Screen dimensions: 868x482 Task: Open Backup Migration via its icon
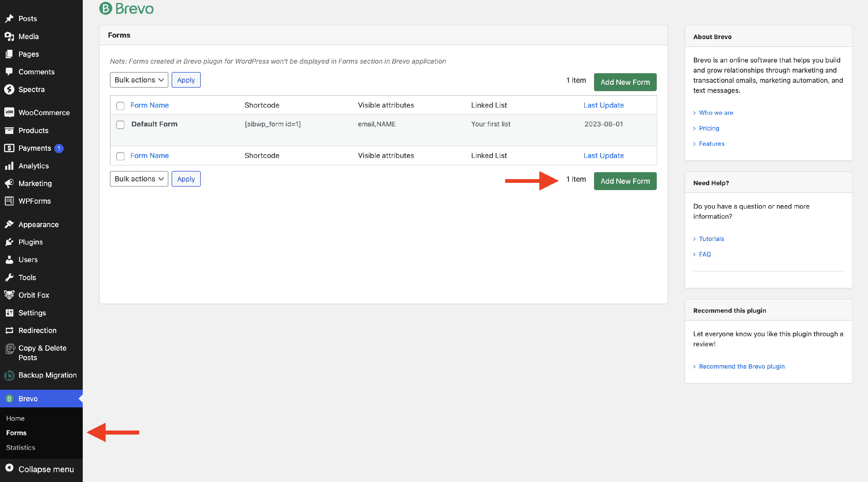(9, 375)
